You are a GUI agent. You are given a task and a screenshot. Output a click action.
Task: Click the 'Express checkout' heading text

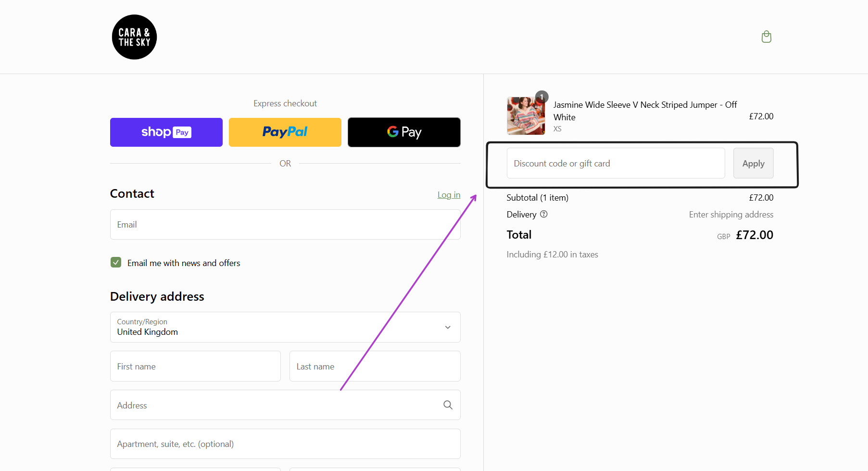click(285, 103)
